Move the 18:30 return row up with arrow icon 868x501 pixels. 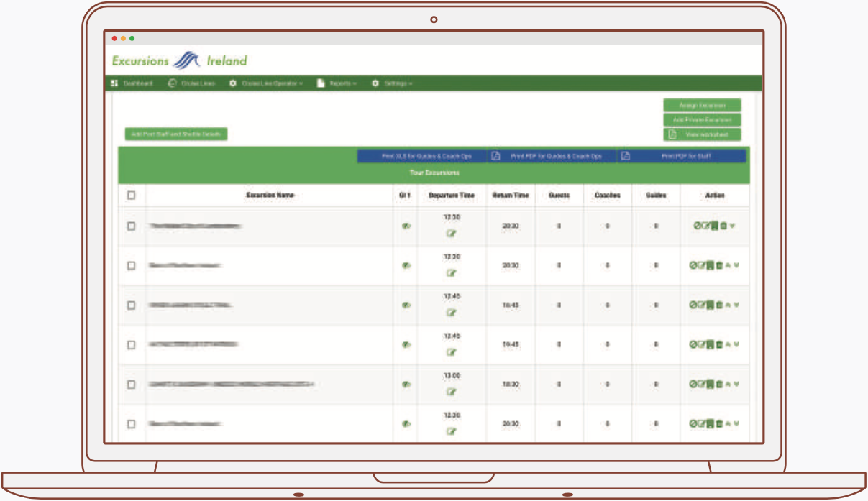(728, 384)
